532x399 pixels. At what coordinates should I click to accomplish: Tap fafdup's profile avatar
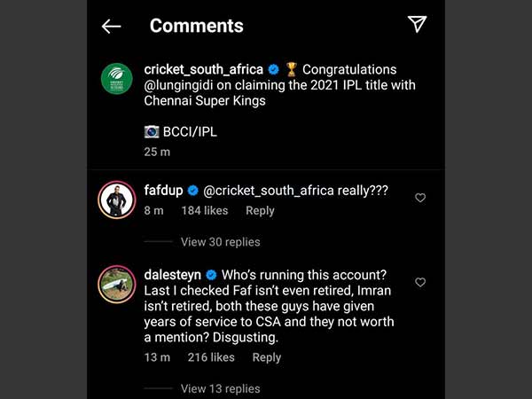click(x=116, y=200)
